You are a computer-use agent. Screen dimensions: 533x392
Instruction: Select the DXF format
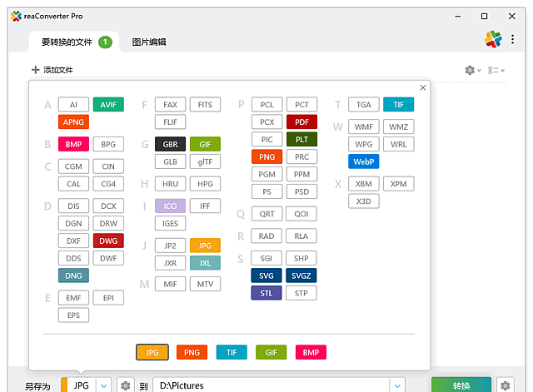[x=73, y=241]
